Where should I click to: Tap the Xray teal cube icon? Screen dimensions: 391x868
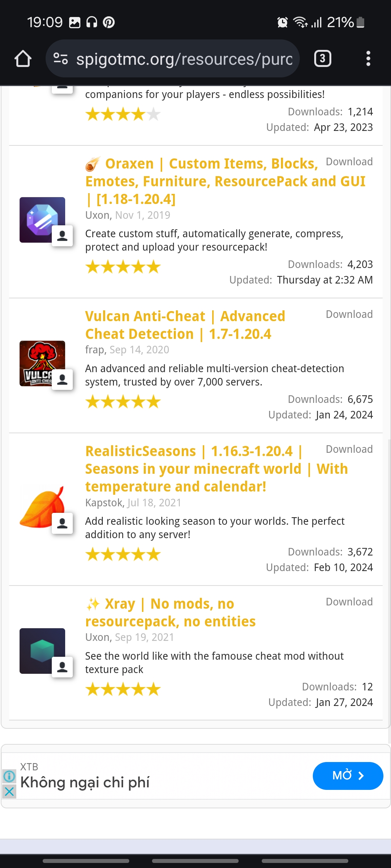42,651
